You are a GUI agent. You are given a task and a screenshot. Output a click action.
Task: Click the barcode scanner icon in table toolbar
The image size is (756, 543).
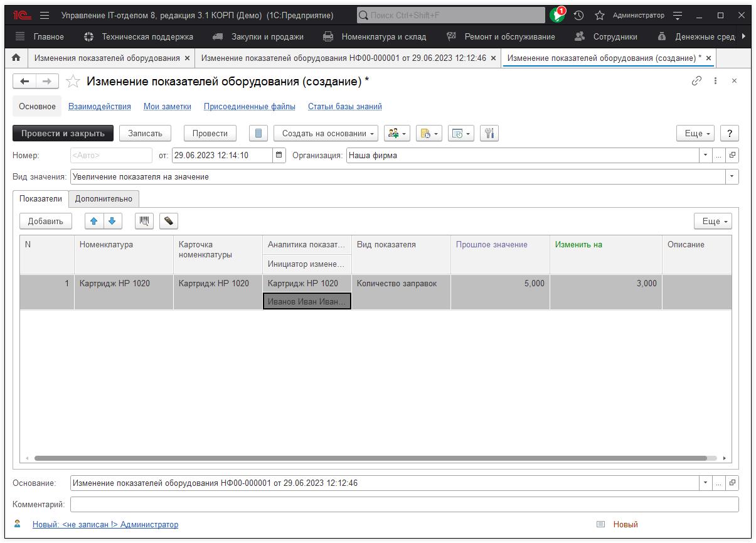[144, 221]
